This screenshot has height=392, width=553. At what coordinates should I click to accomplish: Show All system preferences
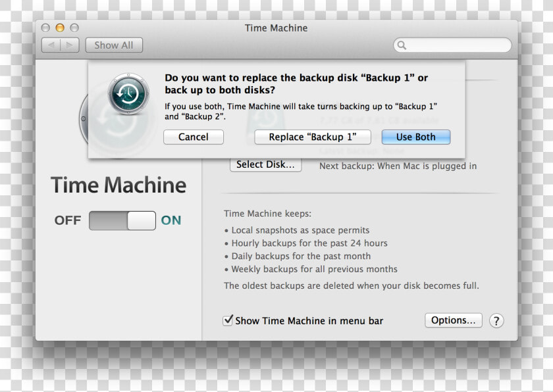point(114,45)
